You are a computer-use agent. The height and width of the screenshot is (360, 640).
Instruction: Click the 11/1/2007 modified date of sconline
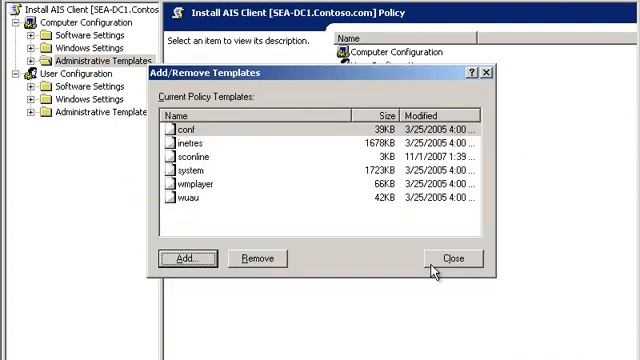click(440, 157)
